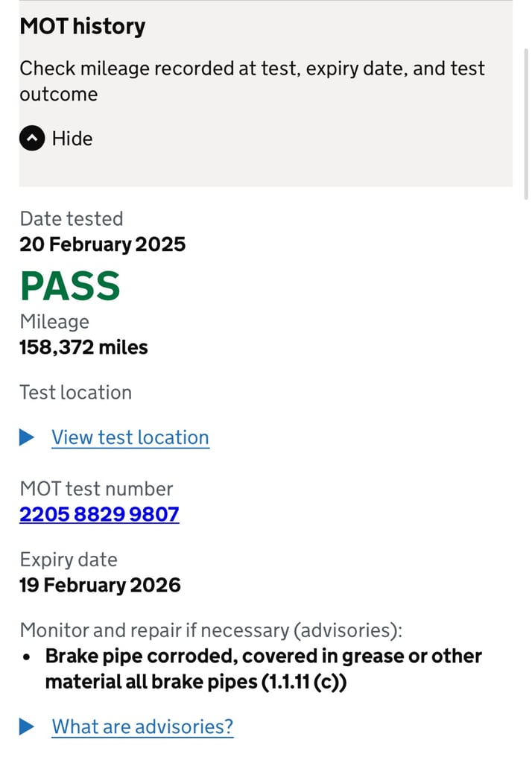Click the 158,372 miles mileage value
The width and height of the screenshot is (532, 763).
[x=83, y=347]
